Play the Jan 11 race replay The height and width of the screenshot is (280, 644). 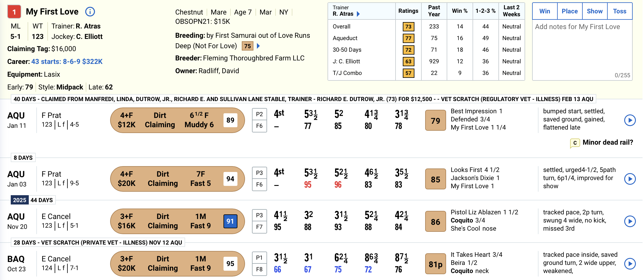[630, 120]
